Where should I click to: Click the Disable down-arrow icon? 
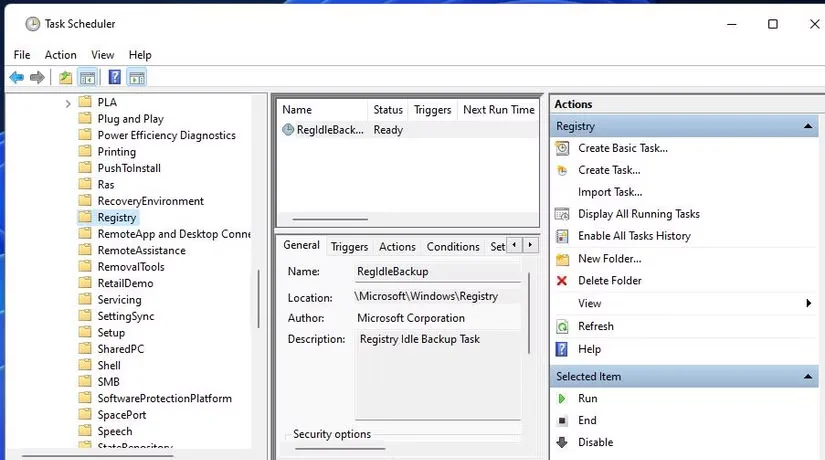click(562, 442)
